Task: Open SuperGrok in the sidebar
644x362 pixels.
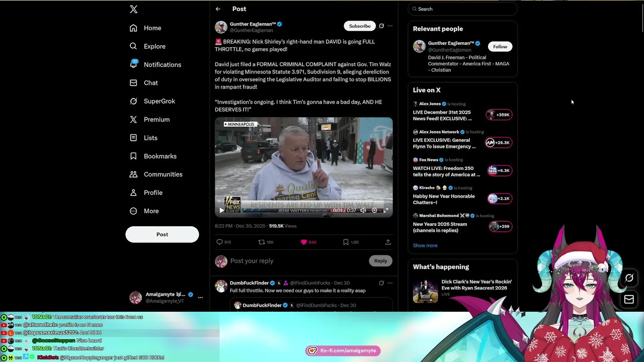Action: pyautogui.click(x=152, y=101)
